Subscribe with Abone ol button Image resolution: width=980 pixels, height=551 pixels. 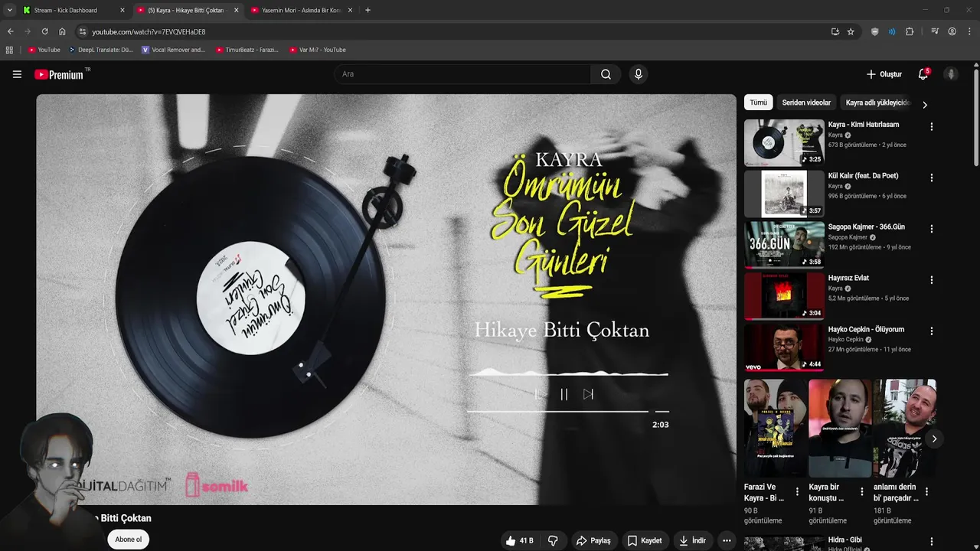click(x=128, y=540)
